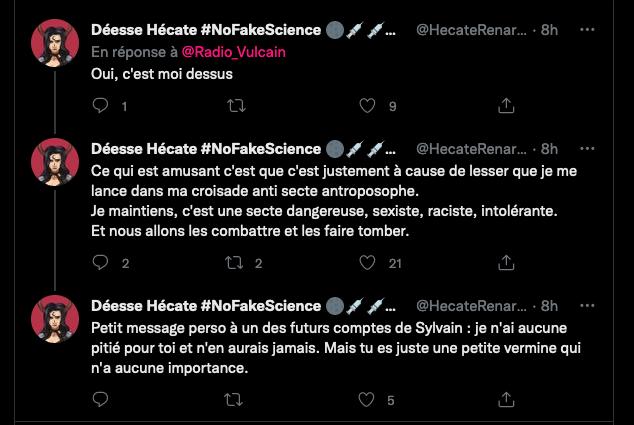
Task: Reply to the "Petit message perso" tweet
Action: [99, 400]
